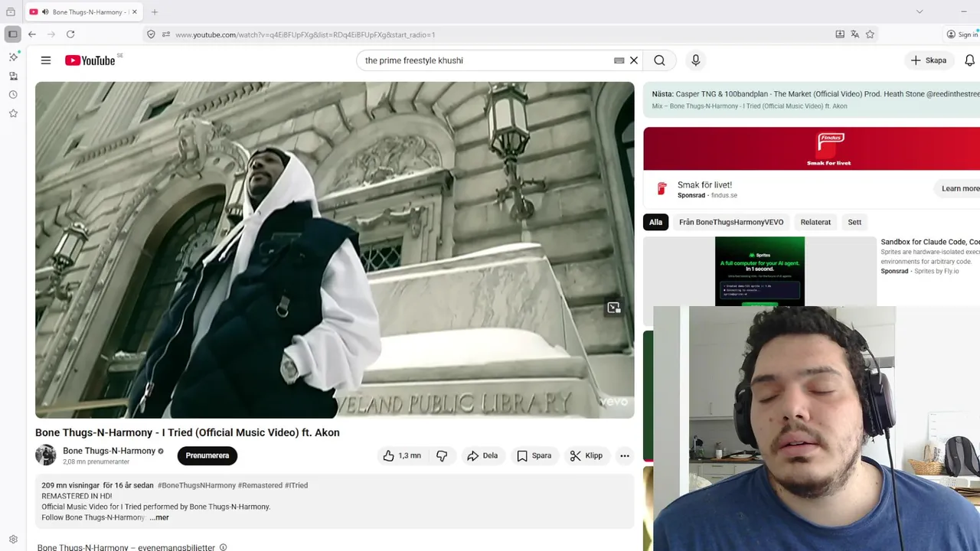Clear the search box text
980x551 pixels.
pyautogui.click(x=634, y=60)
